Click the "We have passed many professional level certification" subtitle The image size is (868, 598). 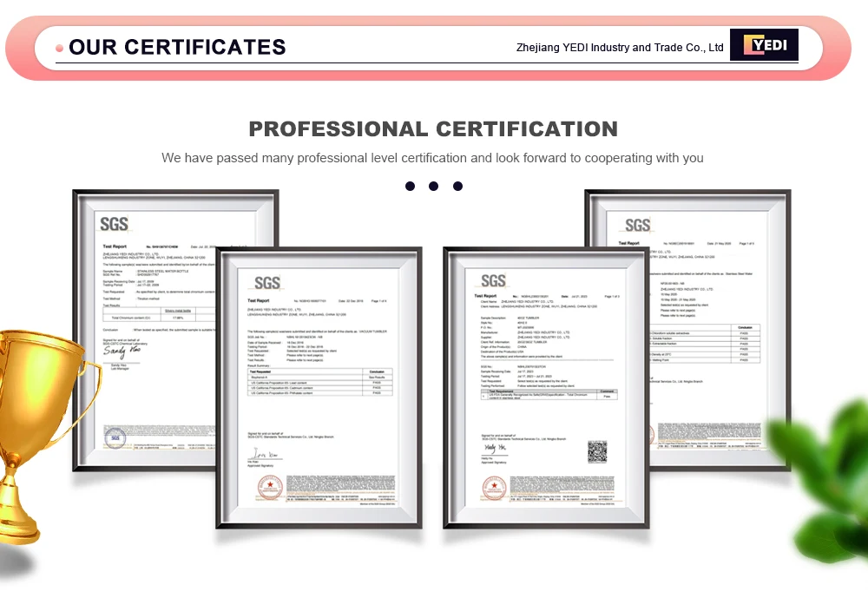click(432, 158)
